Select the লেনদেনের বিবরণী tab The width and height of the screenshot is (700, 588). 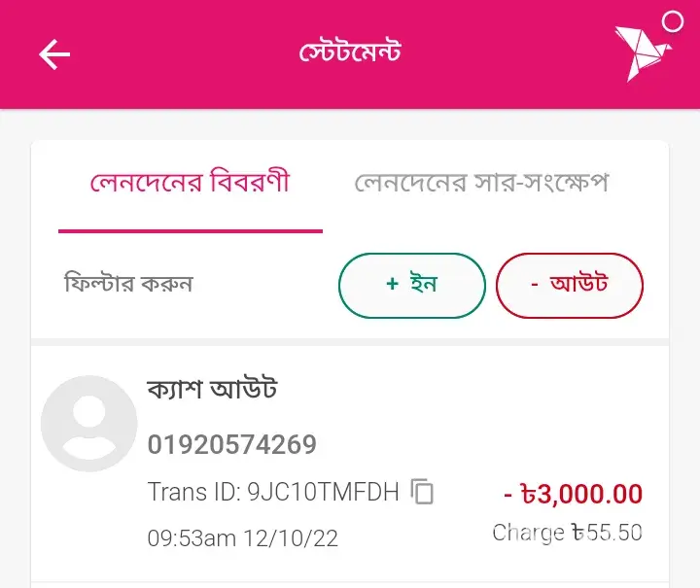(190, 183)
